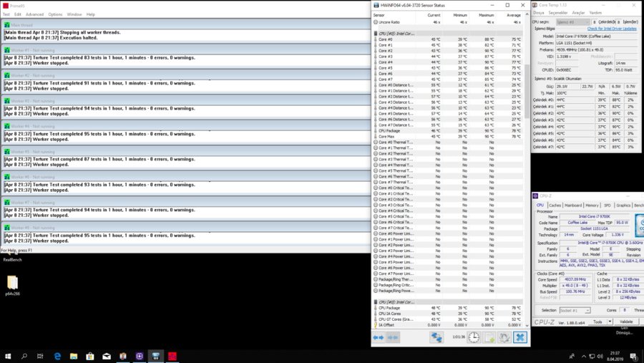This screenshot has height=363, width=644.
Task: Click Check for Intel Driver Updates link
Action: click(x=612, y=29)
